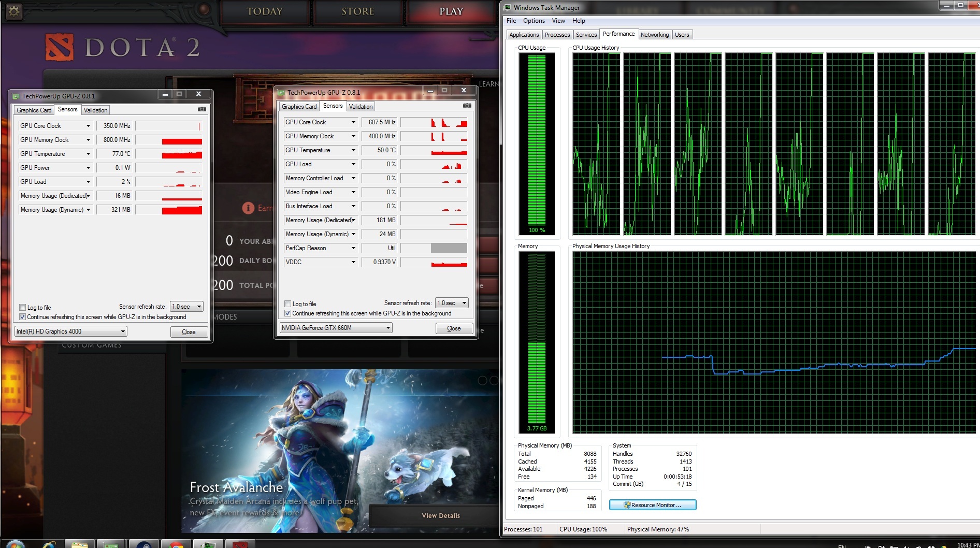This screenshot has height=548, width=980.
Task: Open File menu in Task Manager
Action: pos(511,21)
